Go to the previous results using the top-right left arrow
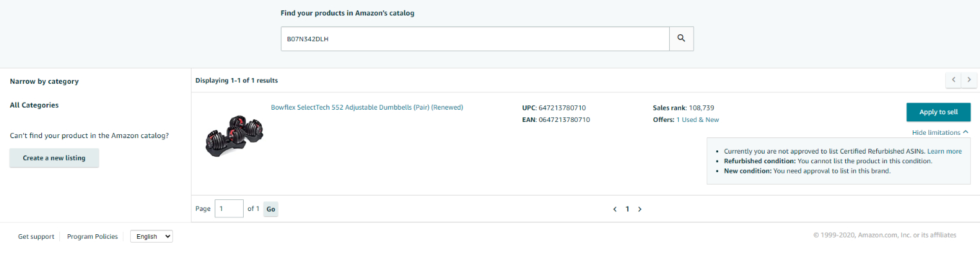 (x=954, y=80)
